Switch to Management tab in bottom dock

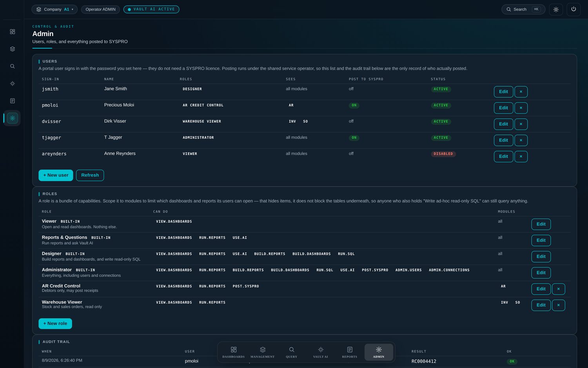[x=263, y=352]
